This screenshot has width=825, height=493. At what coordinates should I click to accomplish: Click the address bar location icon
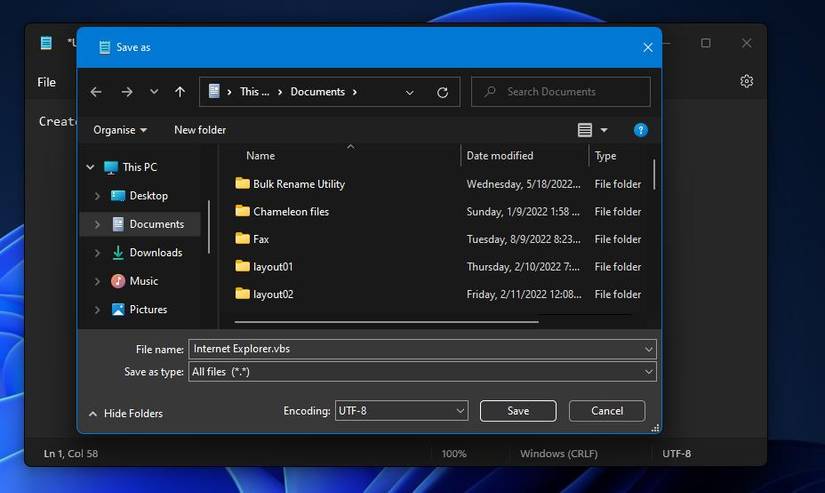tap(214, 91)
